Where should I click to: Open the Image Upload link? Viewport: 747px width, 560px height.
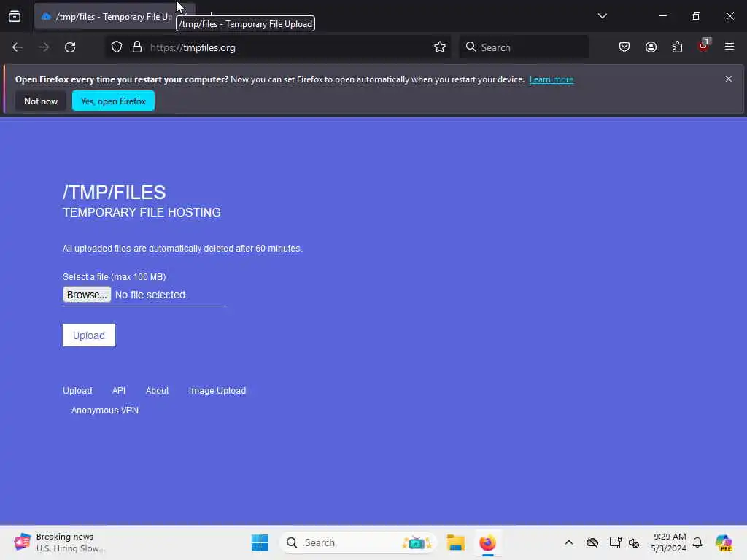pyautogui.click(x=217, y=391)
